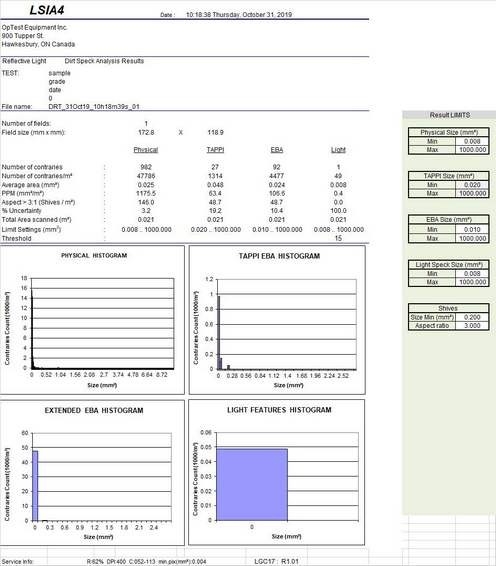Click the 'TAPPI' column header
The image size is (496, 566).
pyautogui.click(x=215, y=150)
